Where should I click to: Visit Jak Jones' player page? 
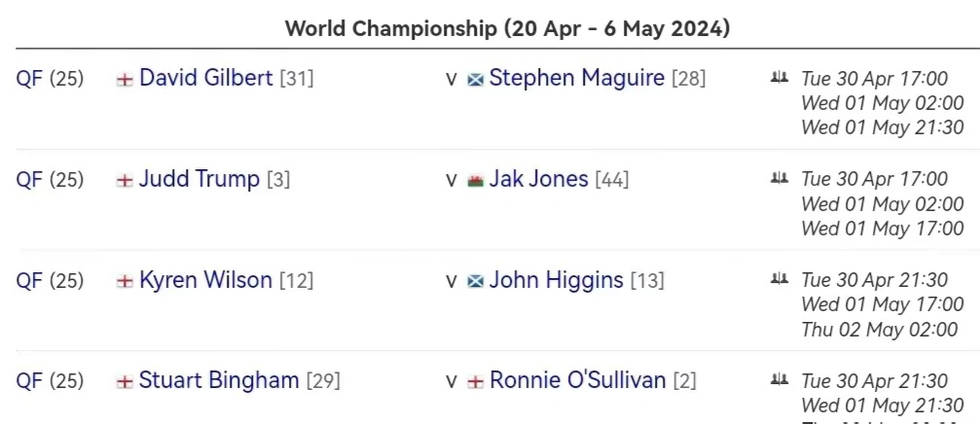coord(538,180)
